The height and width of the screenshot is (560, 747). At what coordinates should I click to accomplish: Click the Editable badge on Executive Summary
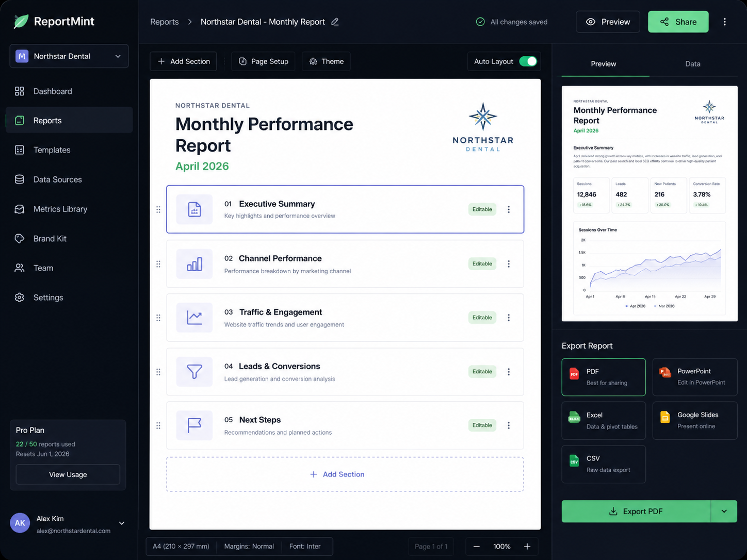point(482,209)
